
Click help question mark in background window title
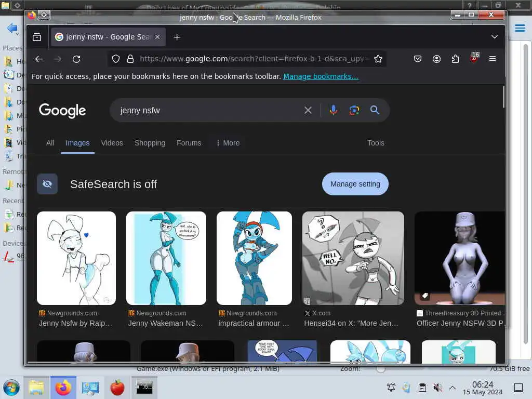[x=469, y=5]
